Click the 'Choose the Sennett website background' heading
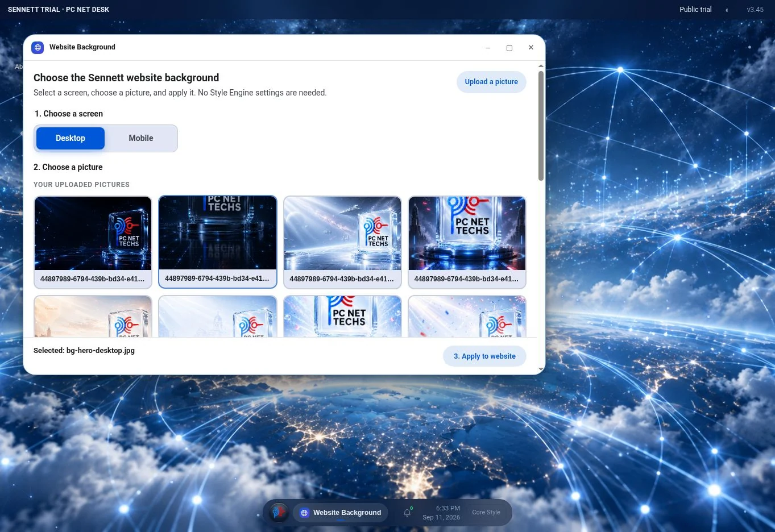Screen dimensions: 775x532 pyautogui.click(x=126, y=78)
